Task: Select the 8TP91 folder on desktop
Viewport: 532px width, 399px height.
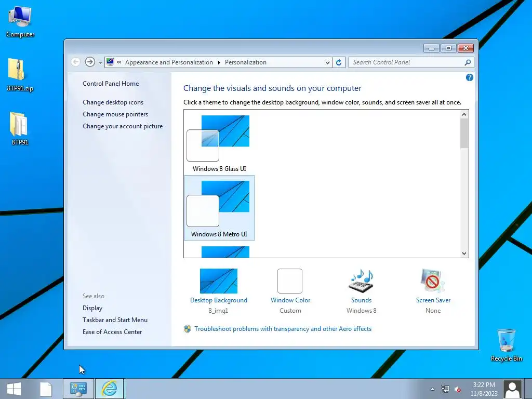Action: pos(19,129)
